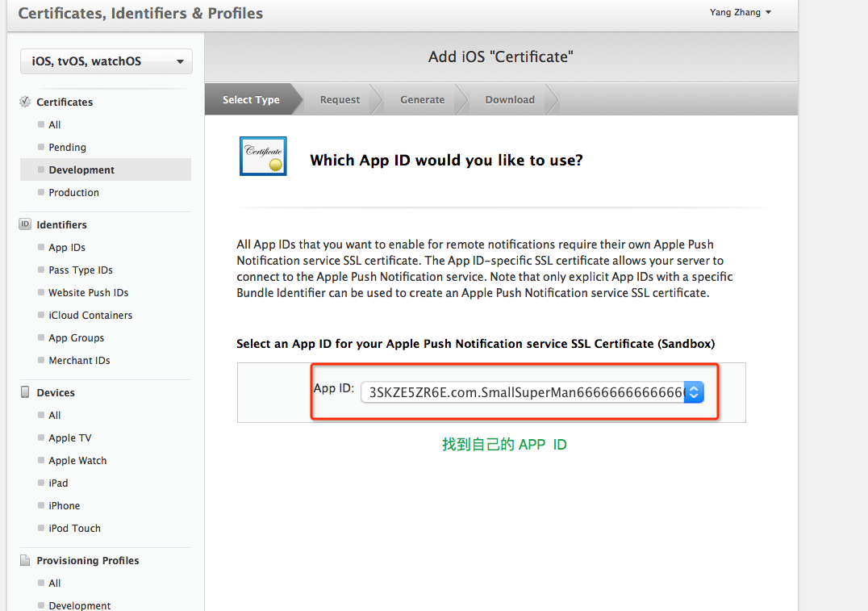The width and height of the screenshot is (868, 611).
Task: Open Development certificates
Action: click(105, 169)
